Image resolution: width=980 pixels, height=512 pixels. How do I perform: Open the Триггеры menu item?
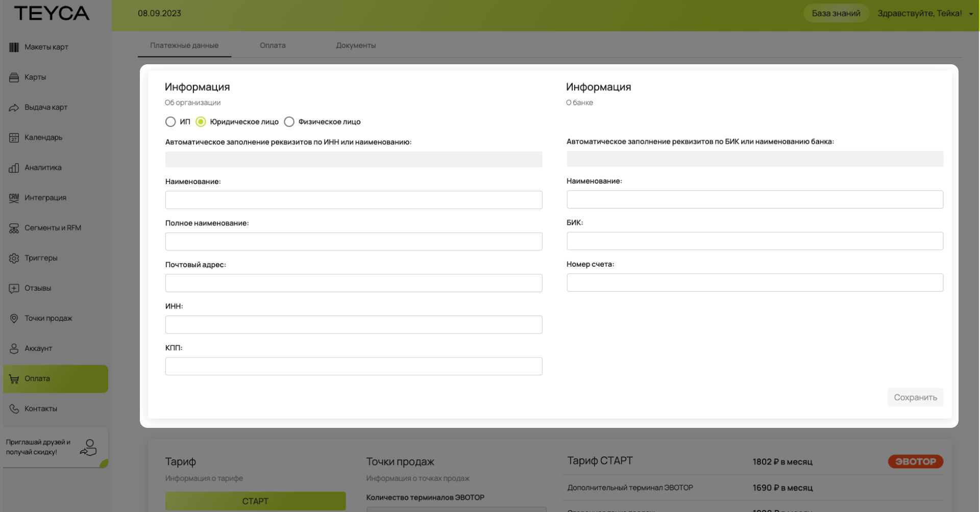click(x=55, y=258)
